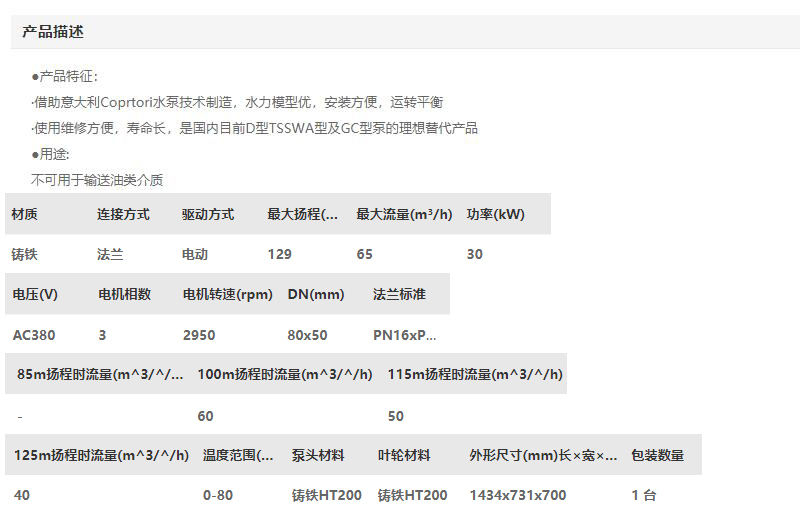Select the 1434x731x700 dimensions value

pyautogui.click(x=518, y=495)
